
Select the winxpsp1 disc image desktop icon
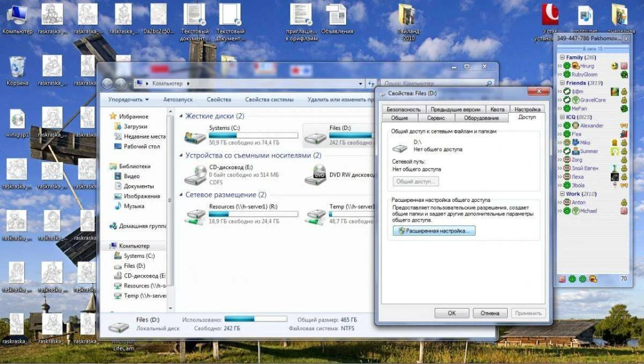click(x=17, y=123)
